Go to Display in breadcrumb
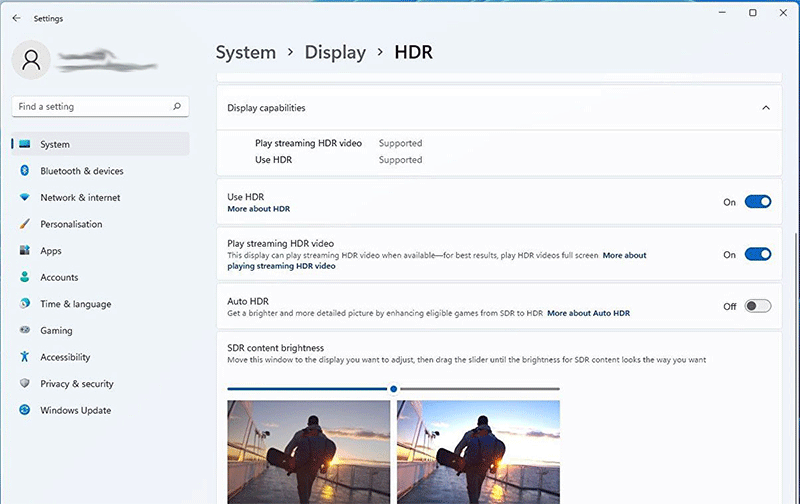 pyautogui.click(x=335, y=52)
